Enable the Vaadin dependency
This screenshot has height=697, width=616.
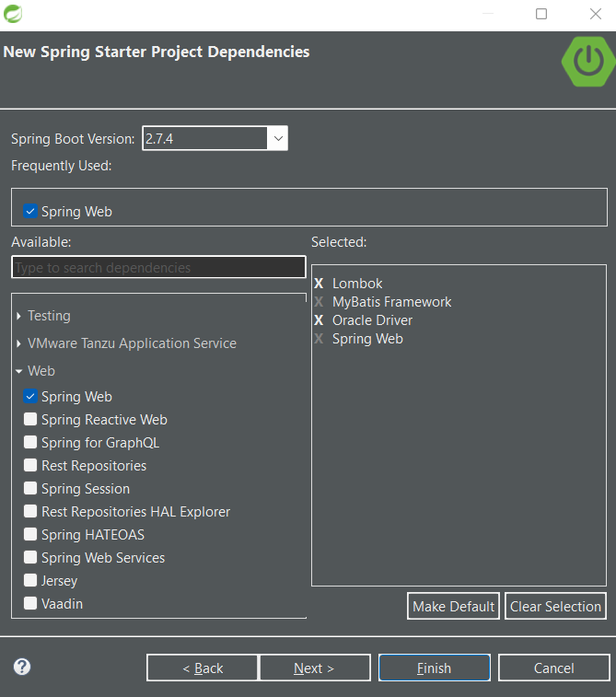point(30,603)
